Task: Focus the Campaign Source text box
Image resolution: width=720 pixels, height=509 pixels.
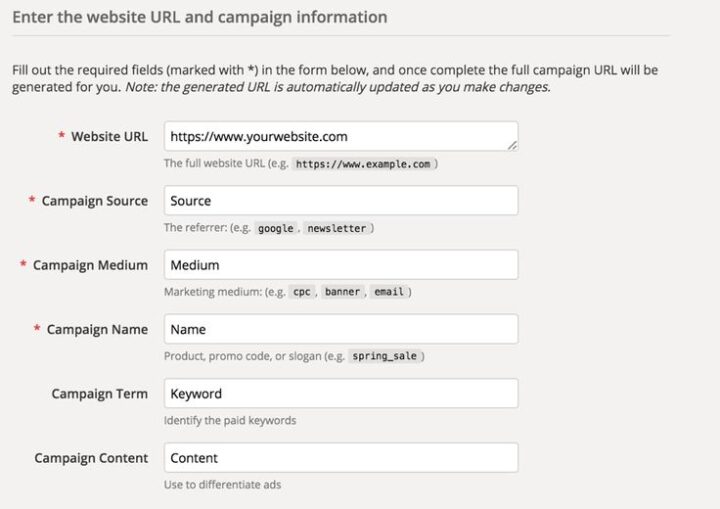Action: coord(340,200)
